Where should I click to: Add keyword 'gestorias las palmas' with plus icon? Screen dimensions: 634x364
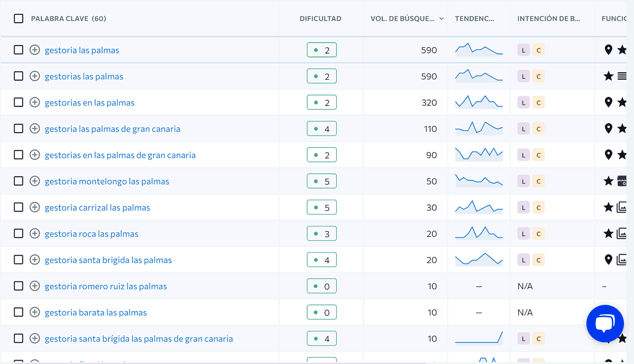point(35,76)
